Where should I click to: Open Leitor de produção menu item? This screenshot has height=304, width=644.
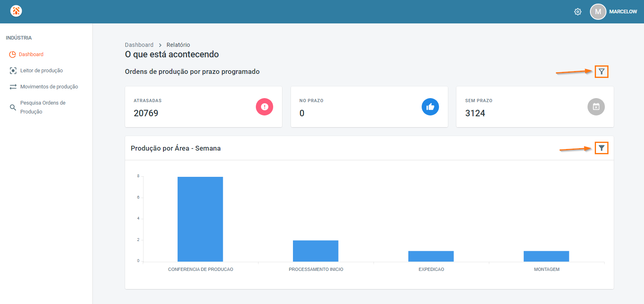[x=42, y=71]
